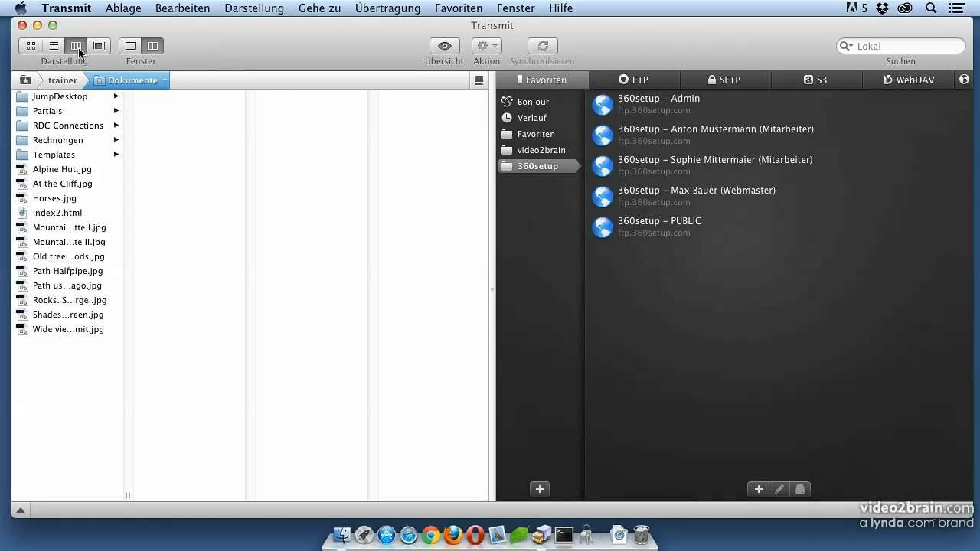Click the pencil edit favorite button
980x551 pixels.
point(779,489)
